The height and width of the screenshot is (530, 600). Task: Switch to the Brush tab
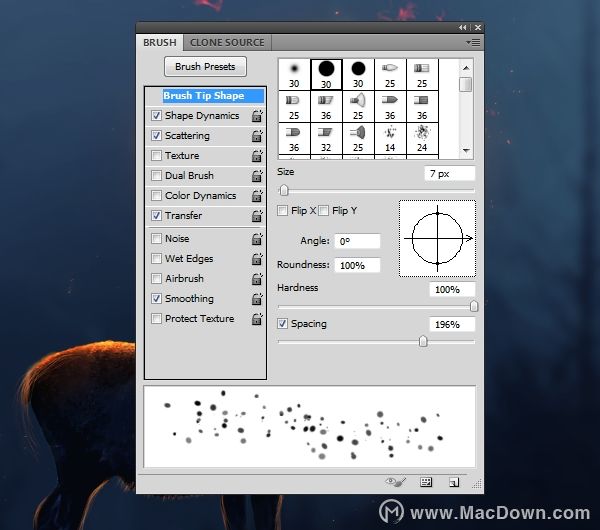point(160,42)
